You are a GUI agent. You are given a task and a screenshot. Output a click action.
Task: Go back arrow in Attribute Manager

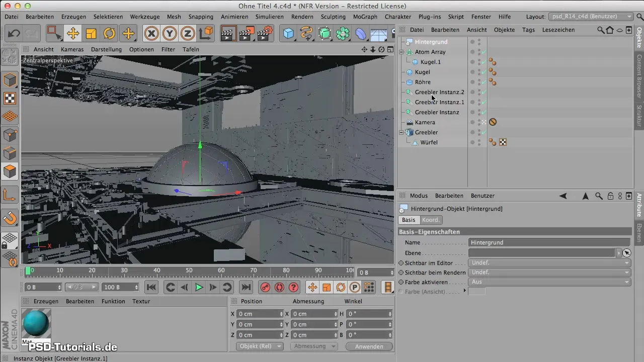[x=563, y=196]
